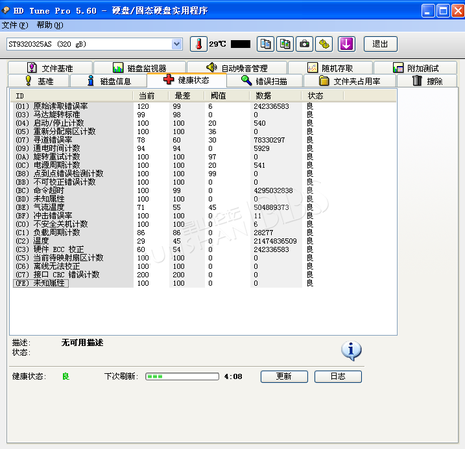
Task: Click the 退出 button
Action: pyautogui.click(x=380, y=44)
